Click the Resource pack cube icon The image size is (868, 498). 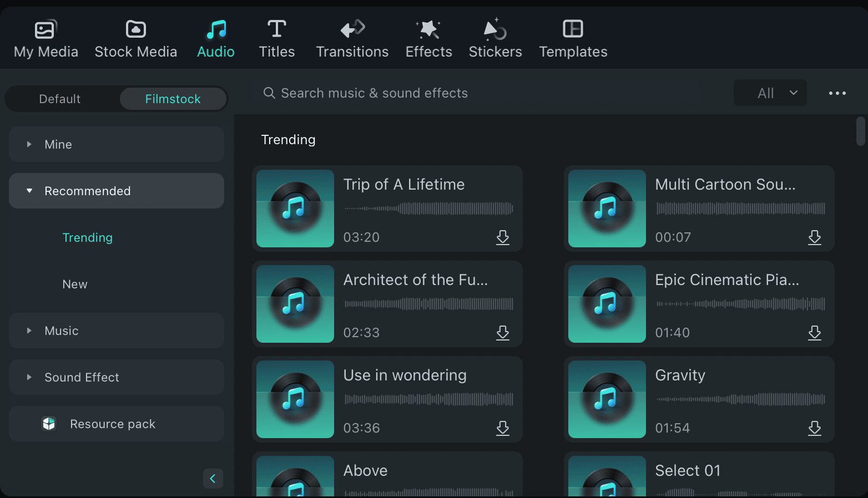tap(49, 424)
